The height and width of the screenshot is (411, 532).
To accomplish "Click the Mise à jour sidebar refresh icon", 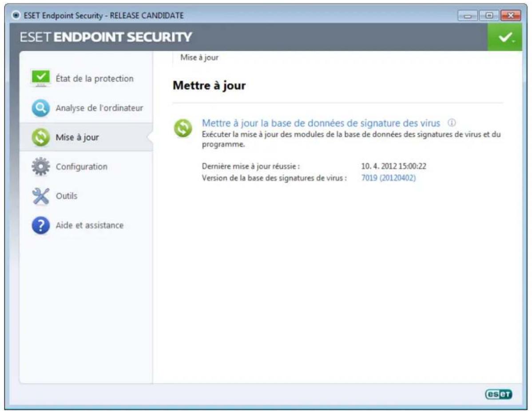I will click(40, 137).
